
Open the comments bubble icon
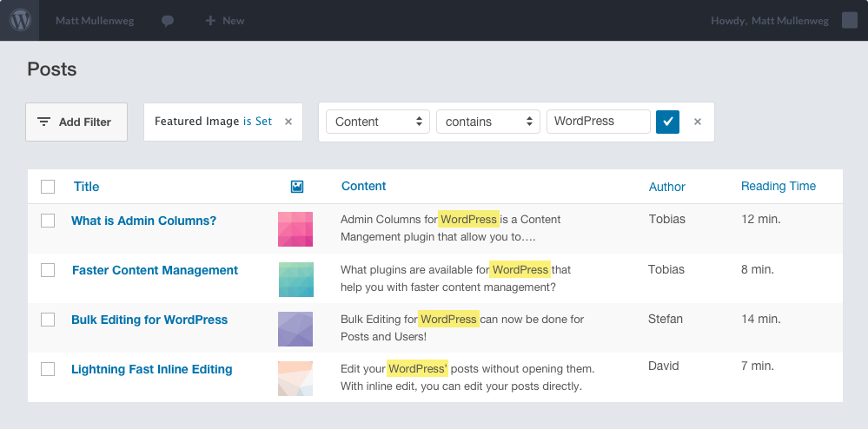168,21
